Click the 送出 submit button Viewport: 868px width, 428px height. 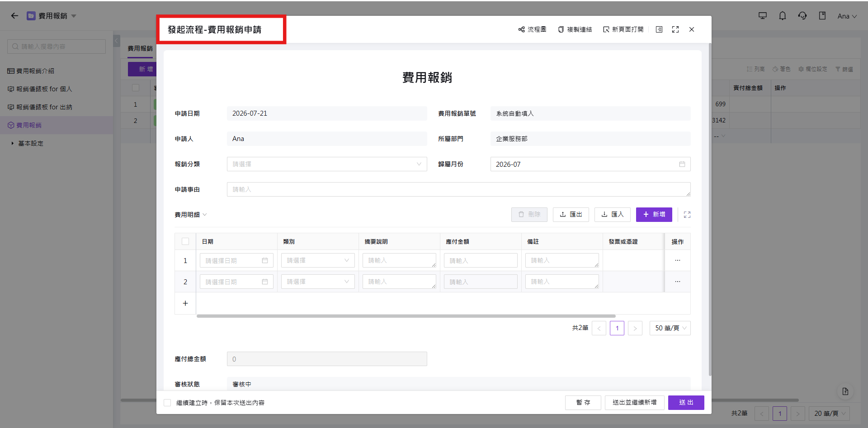686,402
